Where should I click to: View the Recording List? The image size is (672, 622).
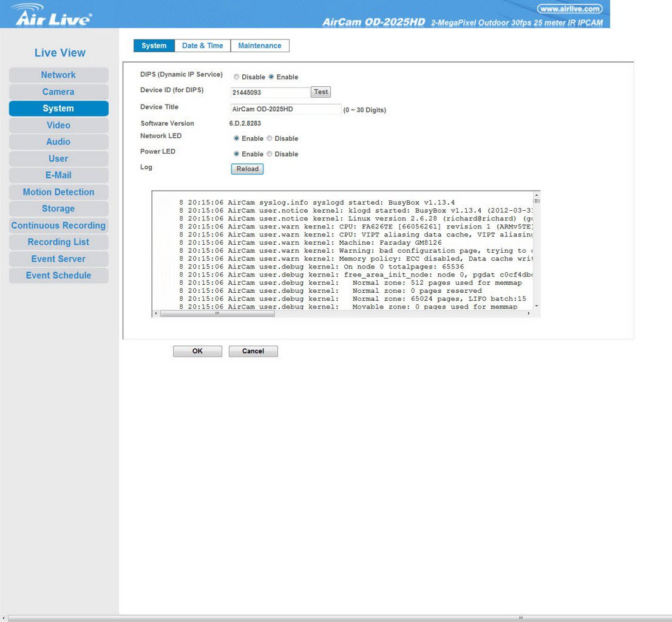tap(59, 242)
